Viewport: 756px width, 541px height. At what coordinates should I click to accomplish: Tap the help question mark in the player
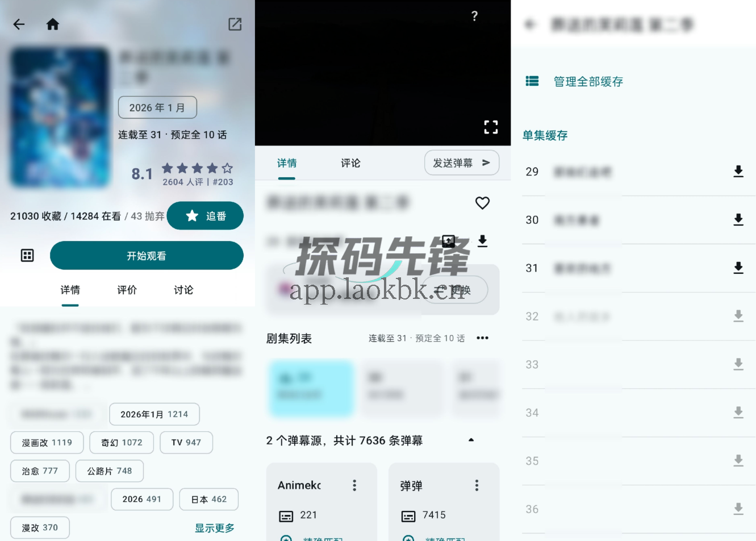pyautogui.click(x=475, y=16)
